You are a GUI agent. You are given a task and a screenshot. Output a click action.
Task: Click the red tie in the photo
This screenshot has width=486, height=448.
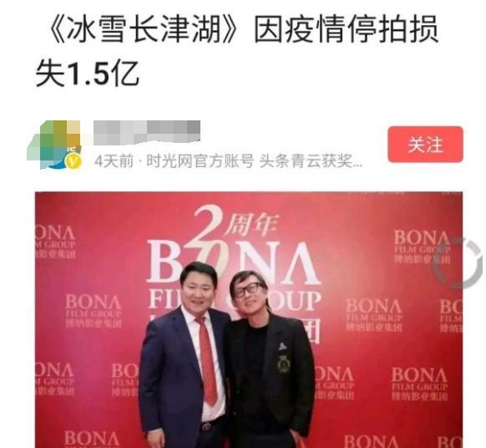[208, 361]
